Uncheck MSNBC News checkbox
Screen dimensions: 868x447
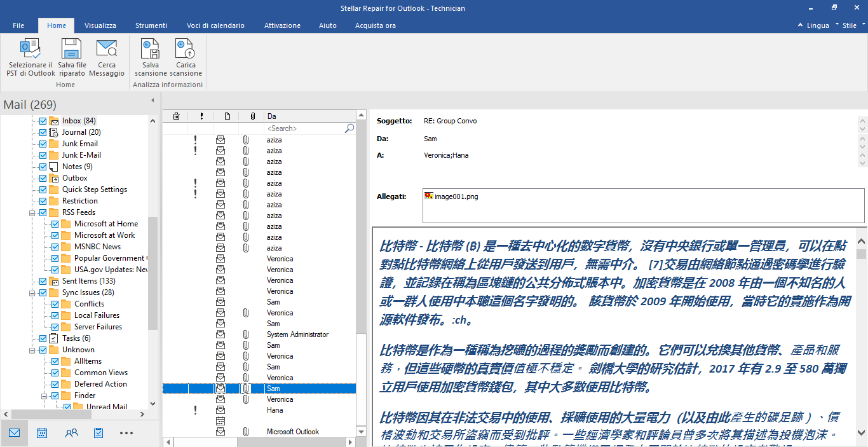point(55,247)
